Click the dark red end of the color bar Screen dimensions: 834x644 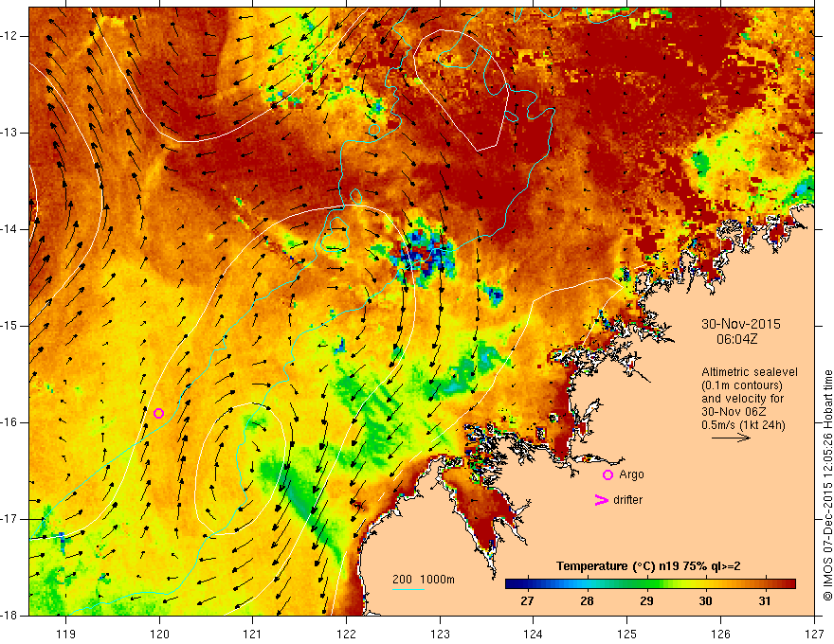pyautogui.click(x=791, y=584)
